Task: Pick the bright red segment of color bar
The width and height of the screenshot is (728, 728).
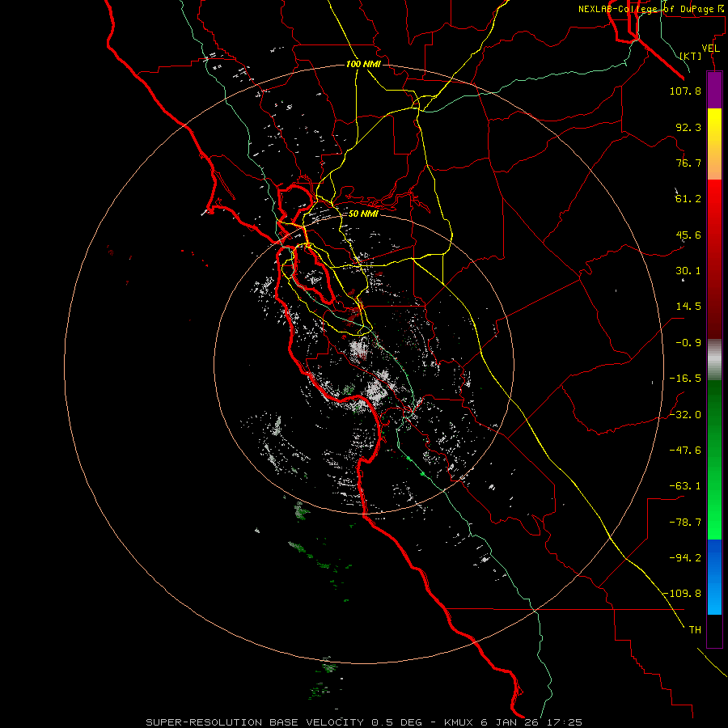Action: tap(714, 215)
